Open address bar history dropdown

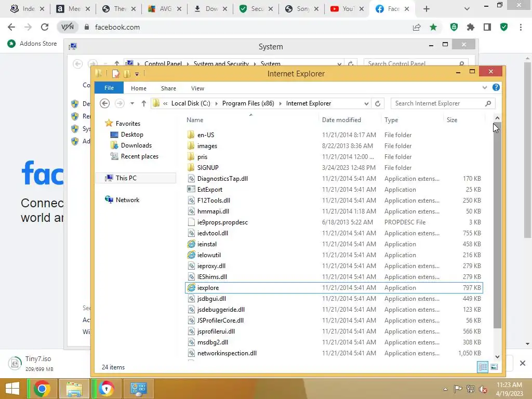(366, 103)
